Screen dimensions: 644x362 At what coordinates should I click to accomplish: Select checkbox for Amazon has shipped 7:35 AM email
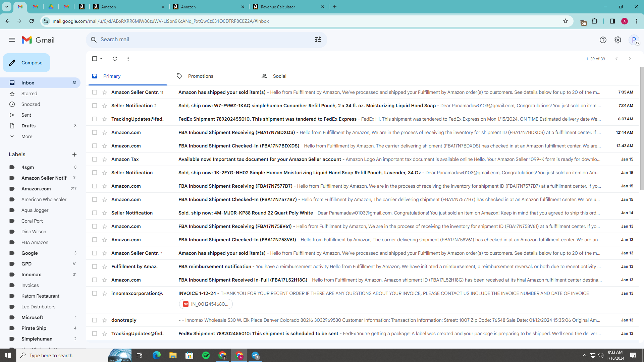95,92
